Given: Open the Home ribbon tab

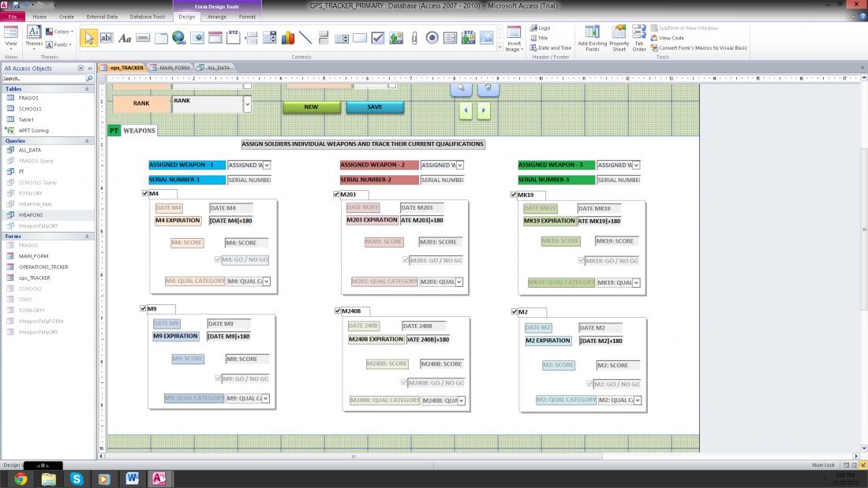Looking at the screenshot, I should coord(39,17).
